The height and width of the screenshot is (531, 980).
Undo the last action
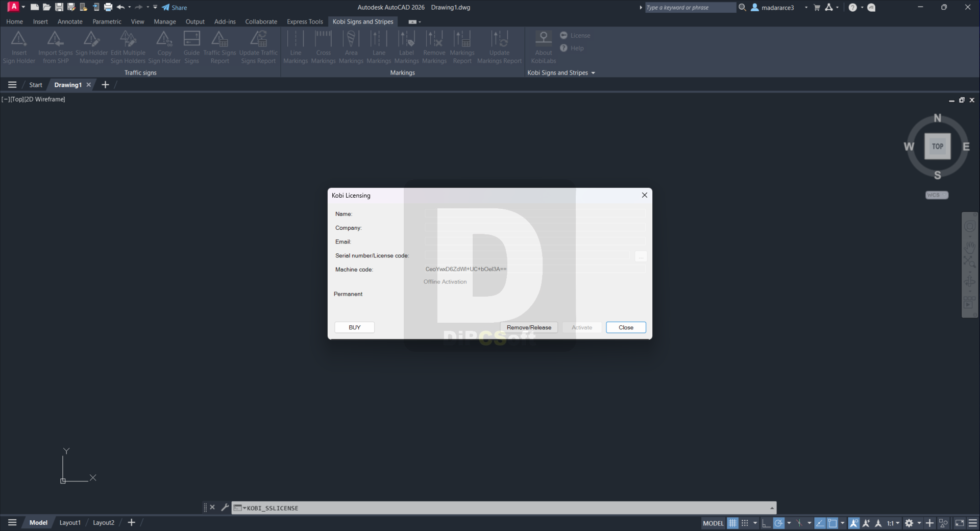pos(120,7)
